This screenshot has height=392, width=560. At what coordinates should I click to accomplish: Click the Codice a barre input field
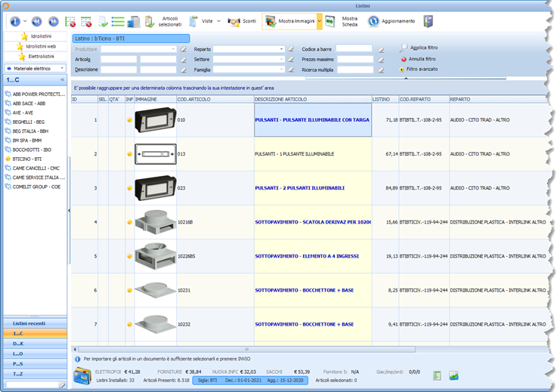click(354, 48)
